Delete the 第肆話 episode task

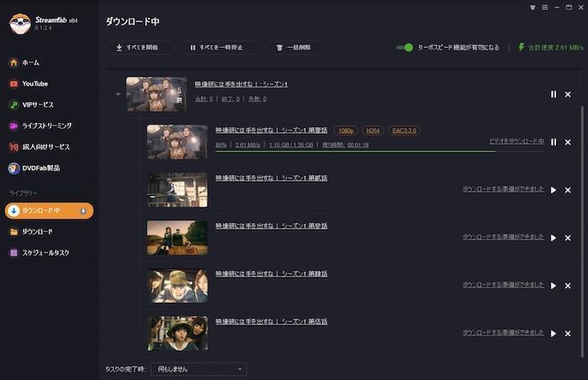[x=568, y=286]
